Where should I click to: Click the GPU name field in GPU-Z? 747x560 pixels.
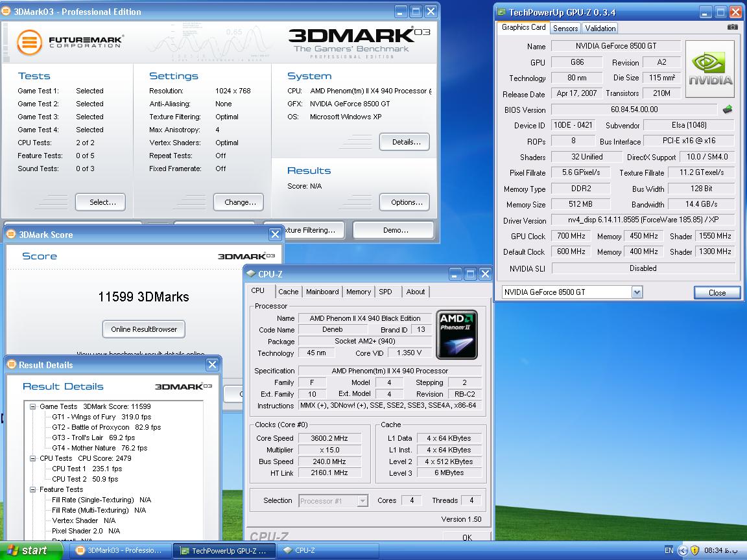(616, 46)
